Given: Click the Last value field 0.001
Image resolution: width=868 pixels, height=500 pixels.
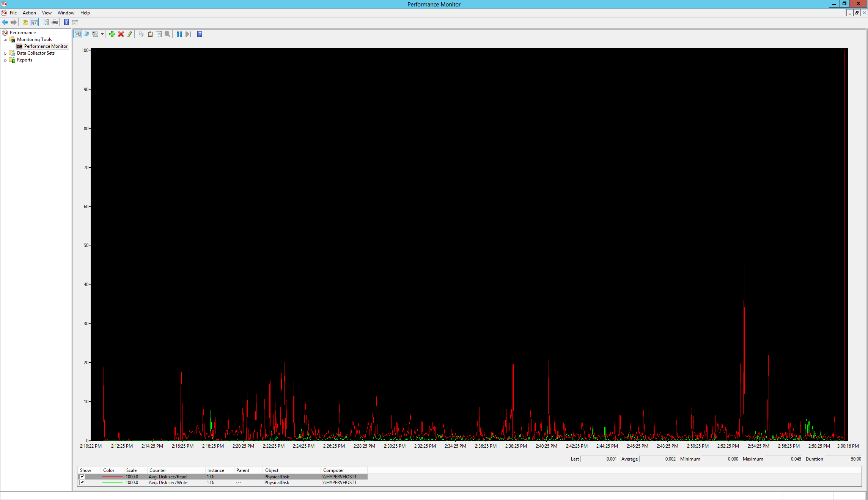Looking at the screenshot, I should tap(599, 459).
